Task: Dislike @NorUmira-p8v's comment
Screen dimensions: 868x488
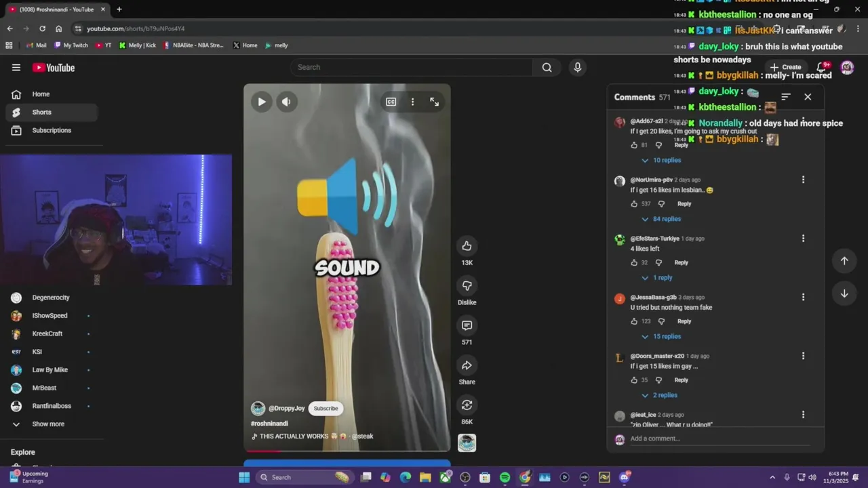Action: point(661,204)
